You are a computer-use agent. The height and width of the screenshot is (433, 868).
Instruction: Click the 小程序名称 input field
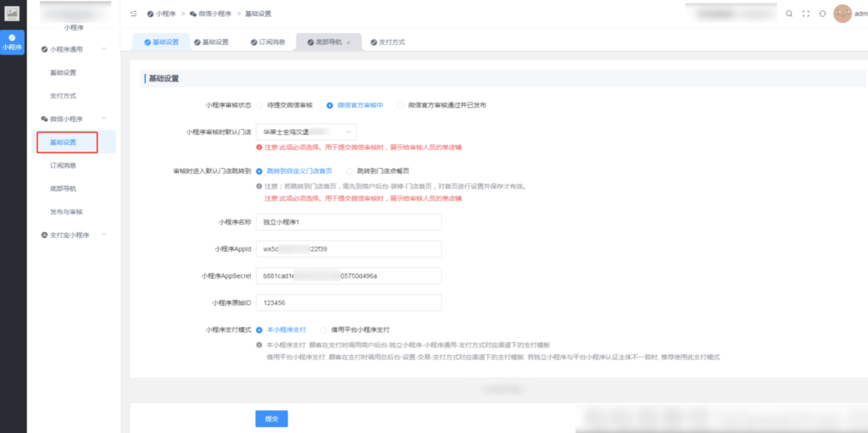348,222
